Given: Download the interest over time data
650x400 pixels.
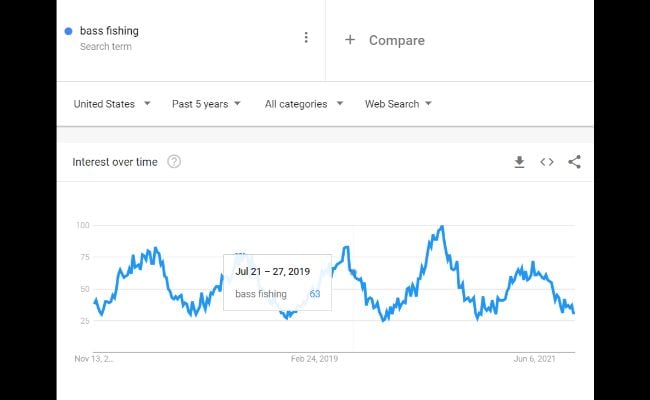Looking at the screenshot, I should pos(519,162).
